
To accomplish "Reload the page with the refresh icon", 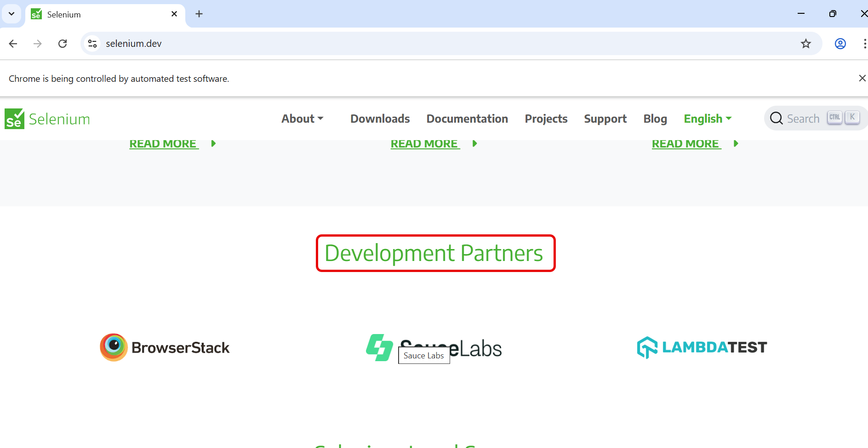I will [x=63, y=43].
